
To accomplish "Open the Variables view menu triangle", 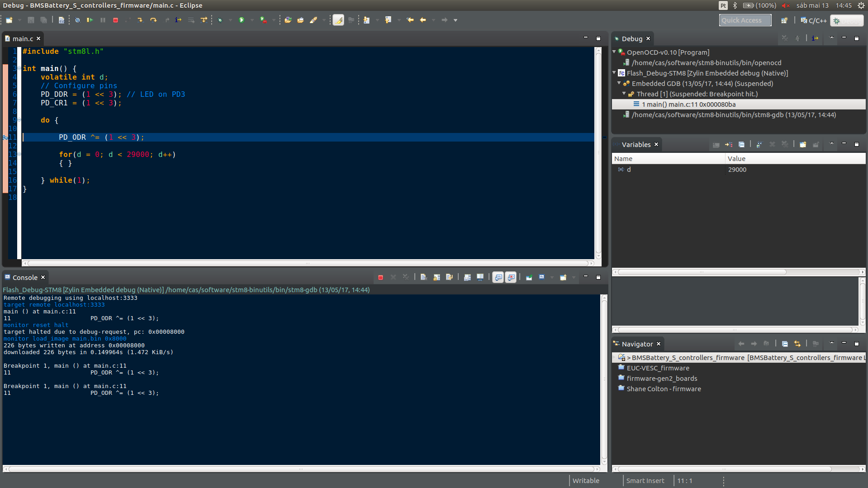I will (831, 144).
